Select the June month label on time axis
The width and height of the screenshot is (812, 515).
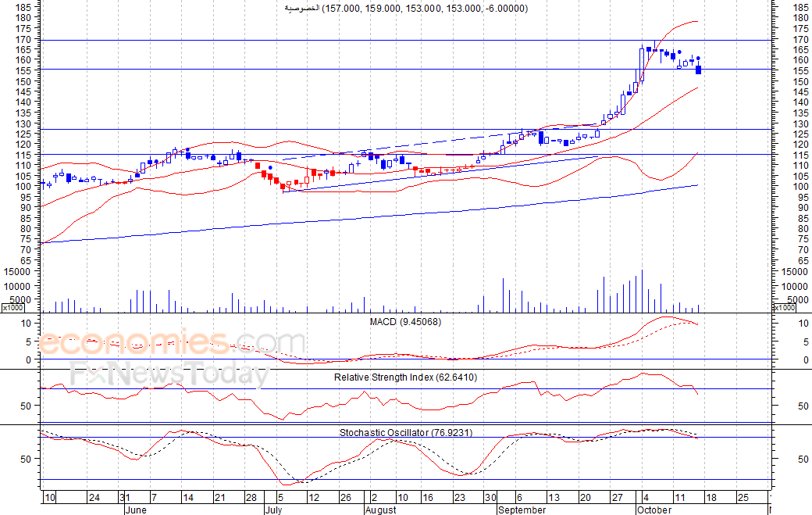(x=136, y=510)
